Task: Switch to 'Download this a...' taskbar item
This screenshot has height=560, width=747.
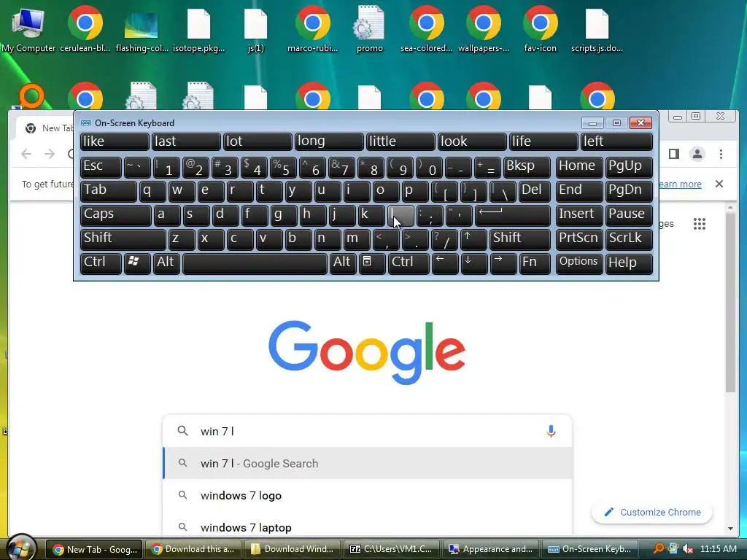Action: [193, 549]
